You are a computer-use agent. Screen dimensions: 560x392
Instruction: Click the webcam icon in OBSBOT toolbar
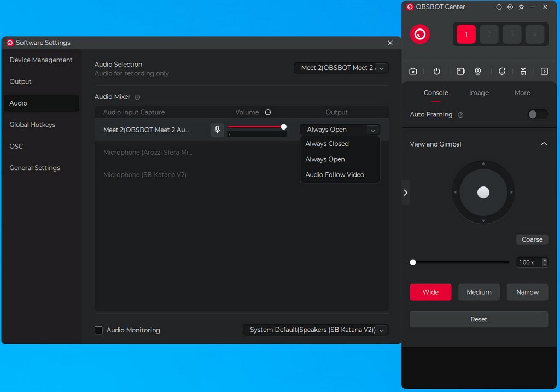coord(478,72)
